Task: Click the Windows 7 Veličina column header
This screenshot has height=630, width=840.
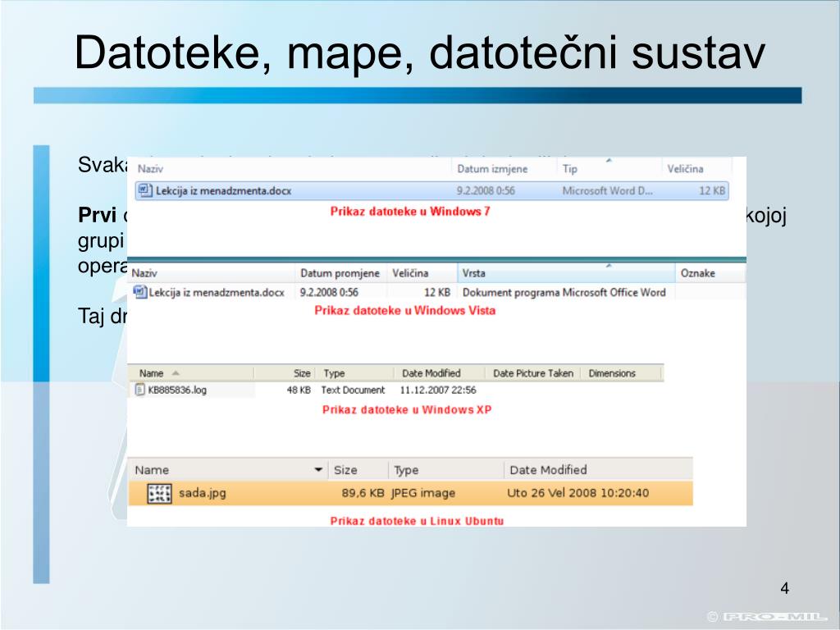Action: pyautogui.click(x=685, y=169)
